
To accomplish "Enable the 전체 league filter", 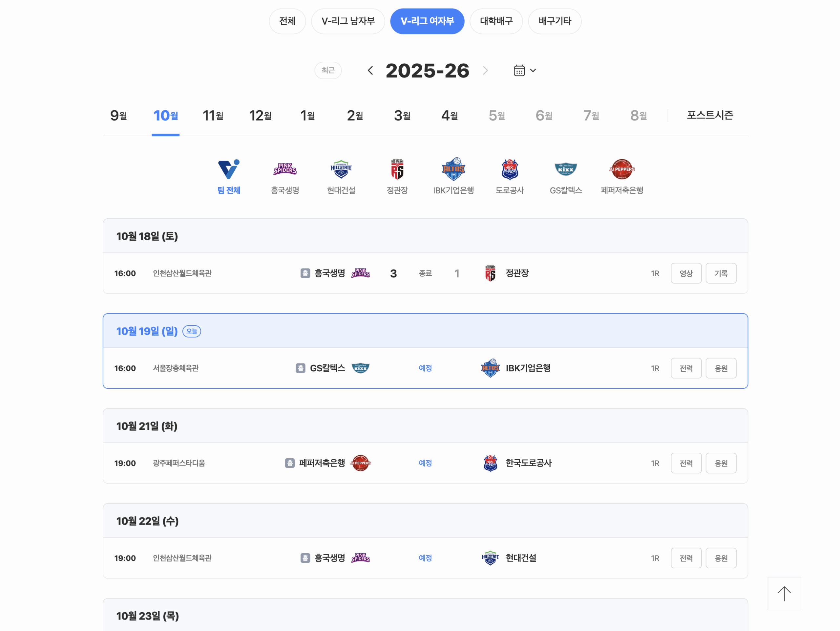I will (x=287, y=21).
